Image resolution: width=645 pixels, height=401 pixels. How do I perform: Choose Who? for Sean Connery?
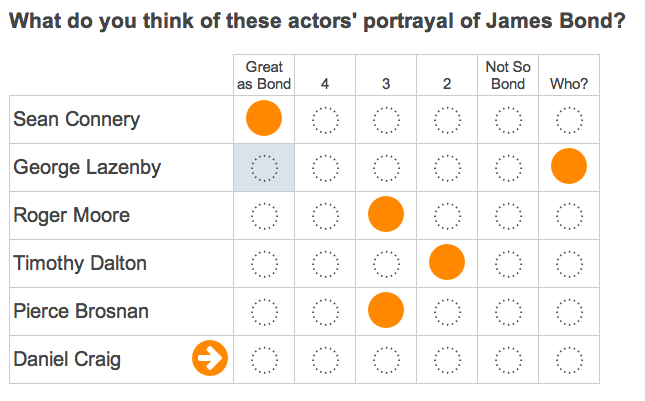(x=569, y=120)
